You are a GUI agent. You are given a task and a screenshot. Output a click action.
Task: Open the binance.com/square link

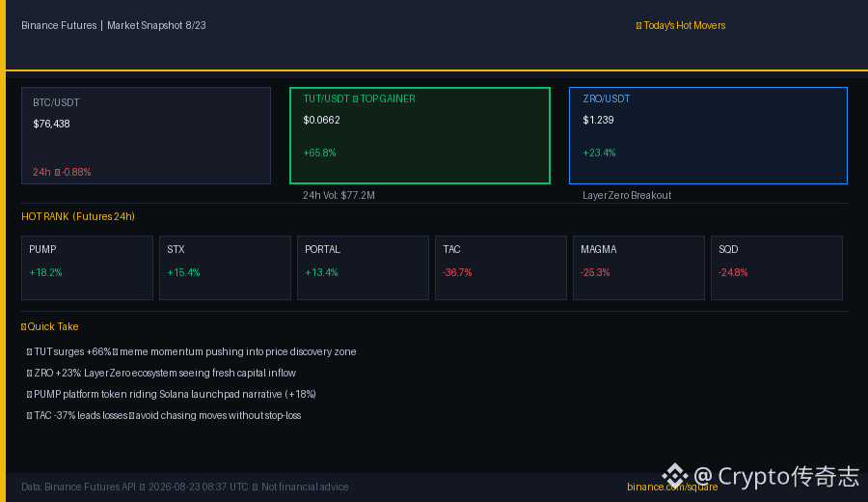[x=672, y=488]
